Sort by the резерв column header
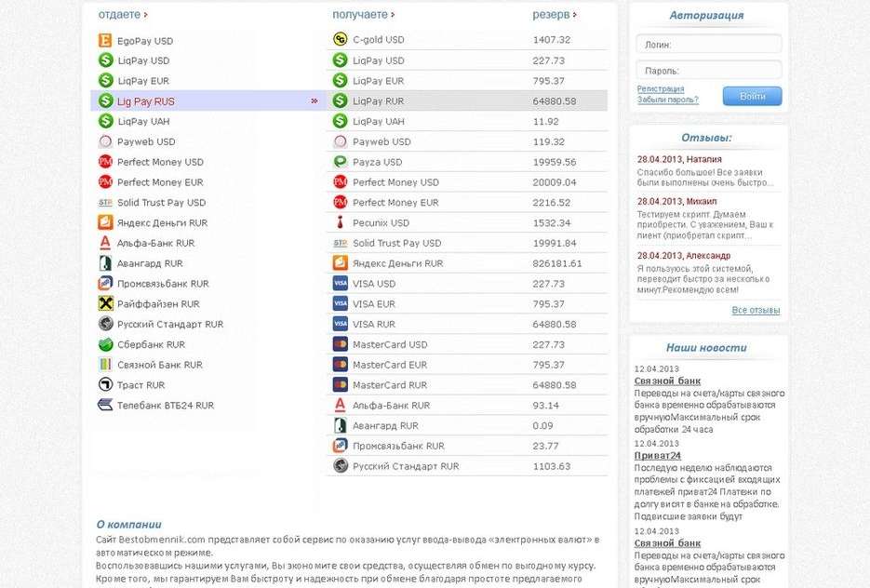 (555, 15)
